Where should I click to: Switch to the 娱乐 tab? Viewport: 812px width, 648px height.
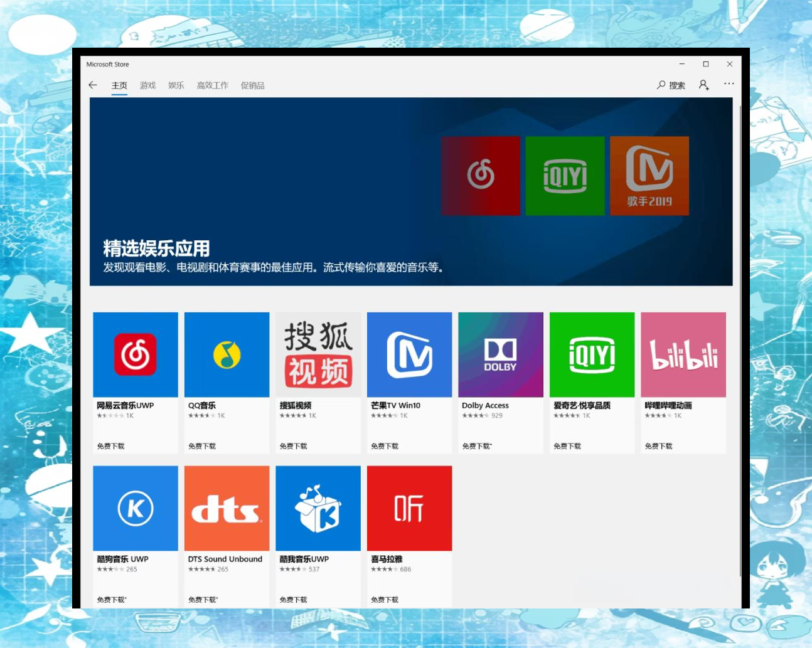tap(176, 85)
